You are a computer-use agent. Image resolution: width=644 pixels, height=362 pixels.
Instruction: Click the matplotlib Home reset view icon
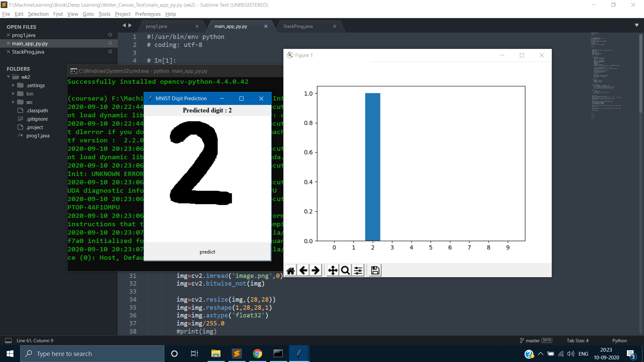pos(291,270)
